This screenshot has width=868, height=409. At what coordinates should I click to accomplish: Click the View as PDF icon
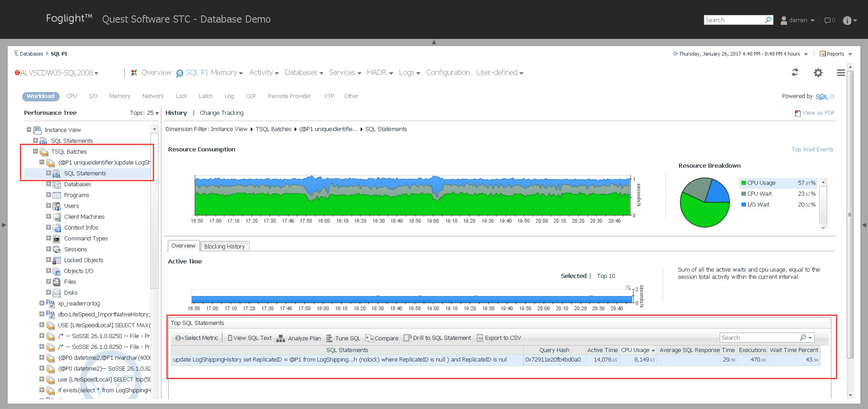[798, 113]
